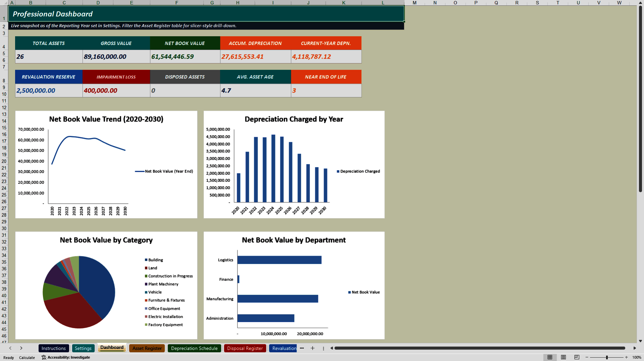Image resolution: width=644 pixels, height=361 pixels.
Task: Select the Dashboard sheet tab
Action: tap(112, 348)
